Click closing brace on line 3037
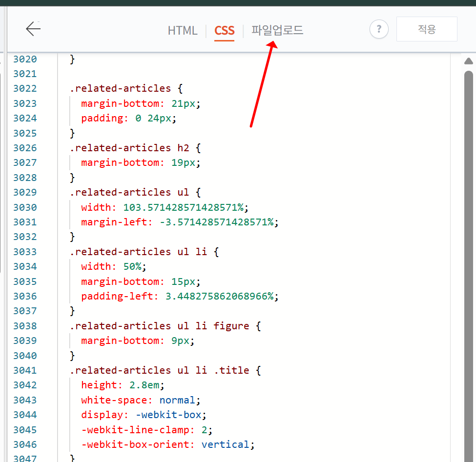This screenshot has height=462, width=476. (x=72, y=311)
